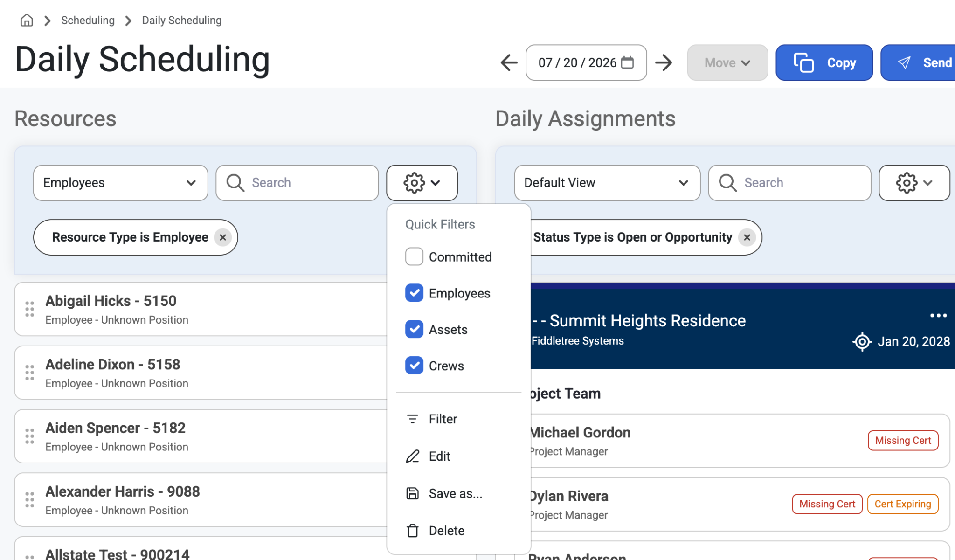Click the drag handle for Aiden Spencer
955x560 pixels.
point(29,436)
